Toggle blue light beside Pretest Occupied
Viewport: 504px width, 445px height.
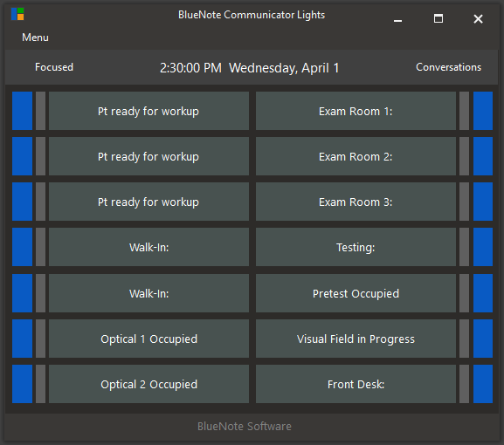click(483, 293)
